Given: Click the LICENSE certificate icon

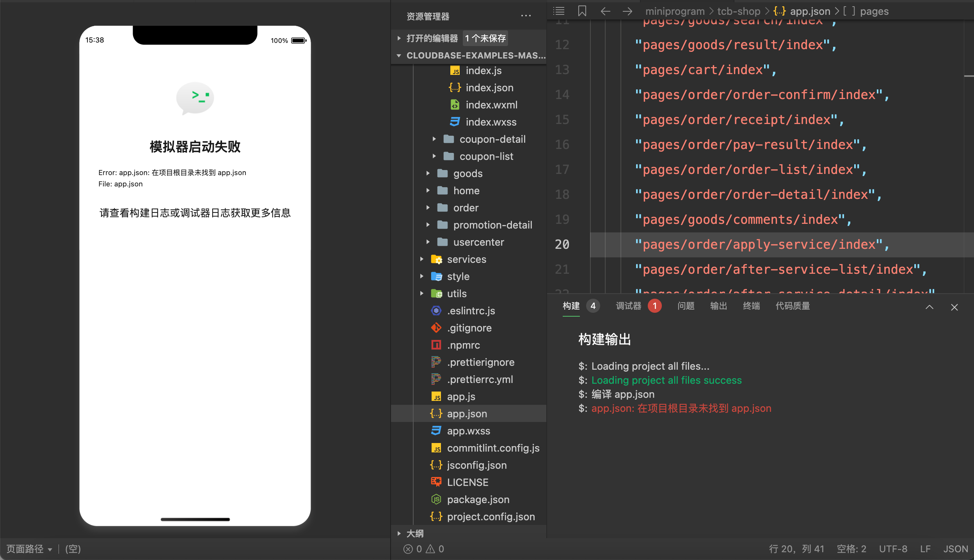Looking at the screenshot, I should (436, 482).
